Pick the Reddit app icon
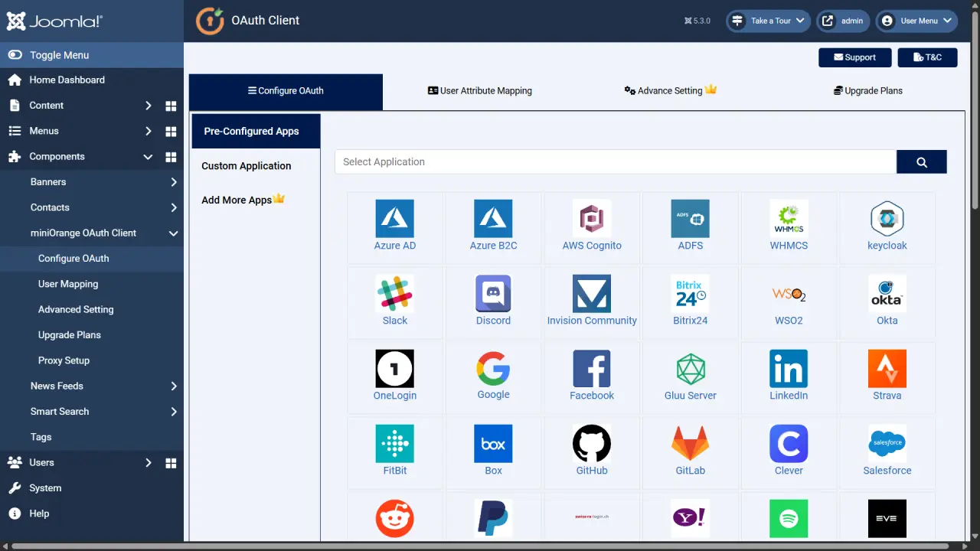The height and width of the screenshot is (551, 980). [395, 519]
